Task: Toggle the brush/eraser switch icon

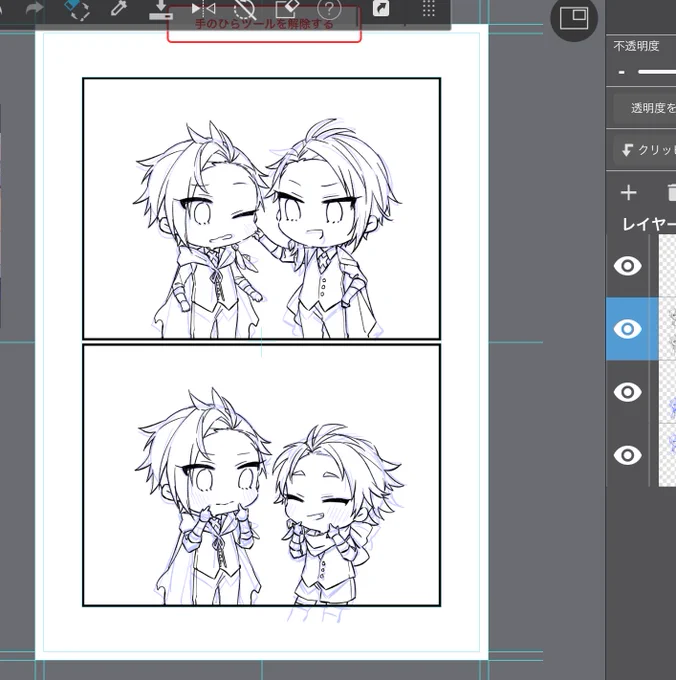Action: point(77,9)
